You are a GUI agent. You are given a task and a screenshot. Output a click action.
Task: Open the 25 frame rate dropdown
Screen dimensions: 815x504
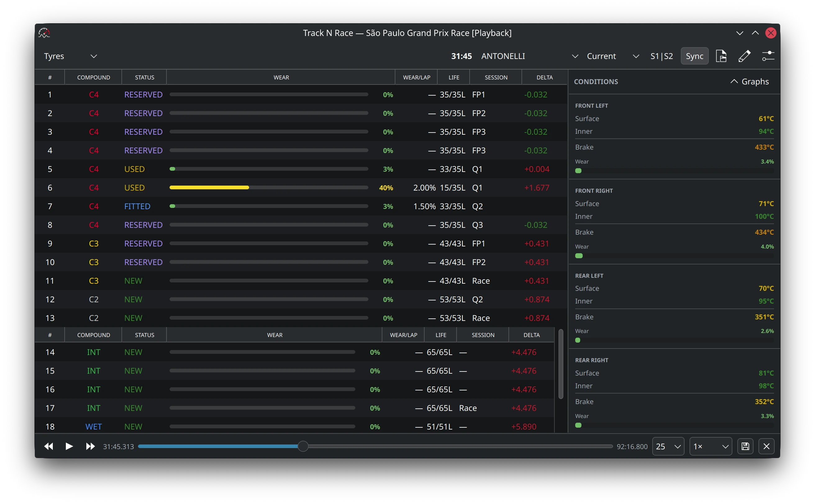tap(668, 446)
